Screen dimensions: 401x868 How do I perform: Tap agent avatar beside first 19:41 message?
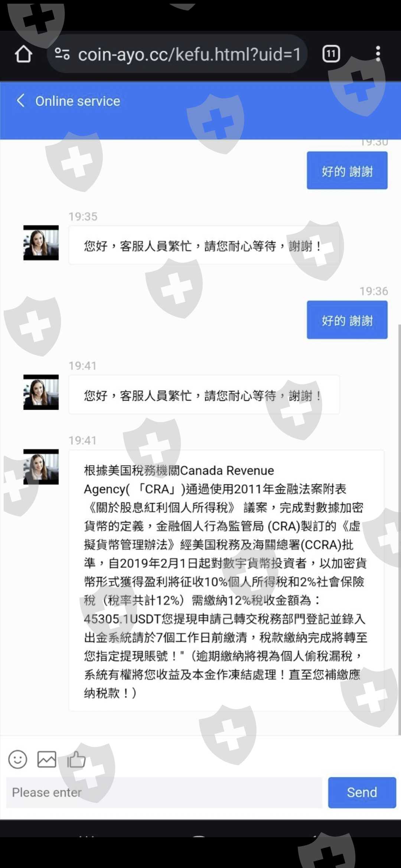click(41, 392)
